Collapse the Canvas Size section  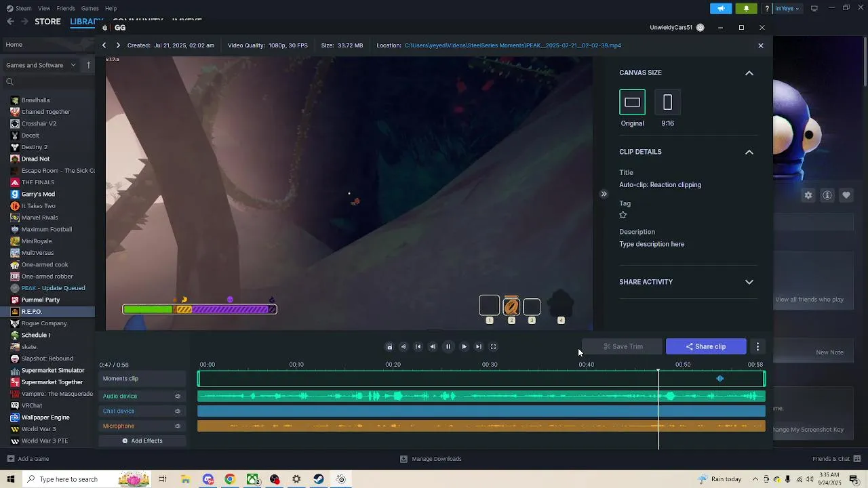(x=749, y=73)
